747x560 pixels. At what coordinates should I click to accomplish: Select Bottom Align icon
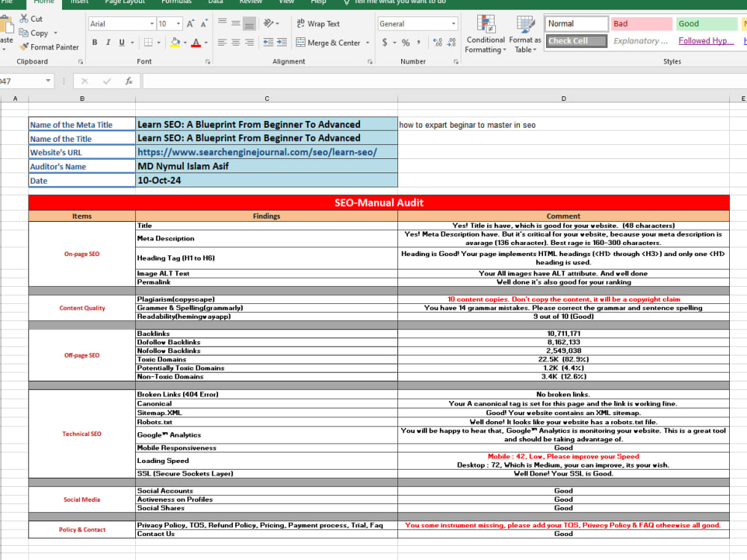point(249,23)
